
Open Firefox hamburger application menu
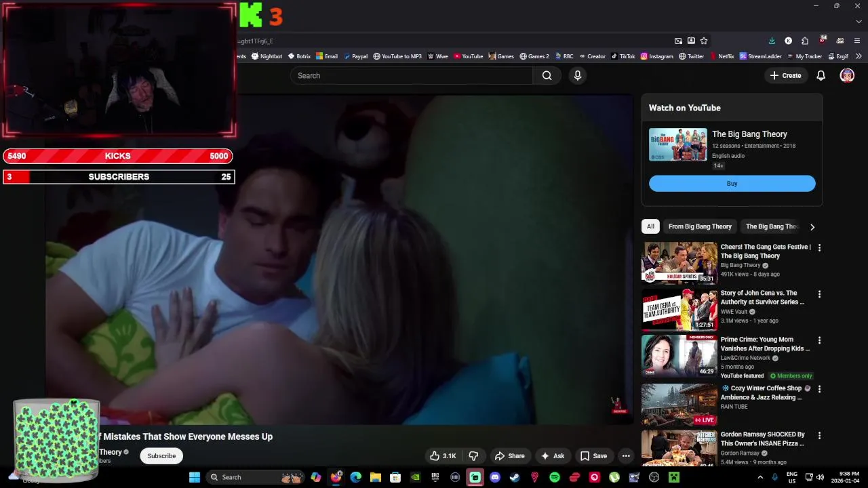coord(857,41)
